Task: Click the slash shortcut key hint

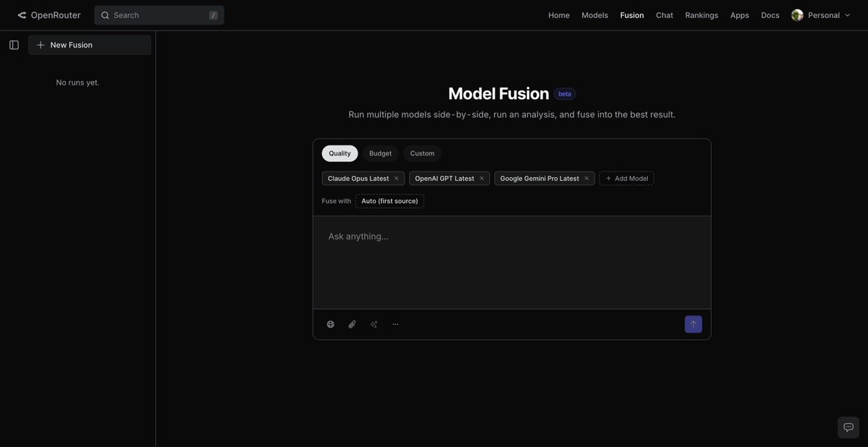Action: click(214, 15)
